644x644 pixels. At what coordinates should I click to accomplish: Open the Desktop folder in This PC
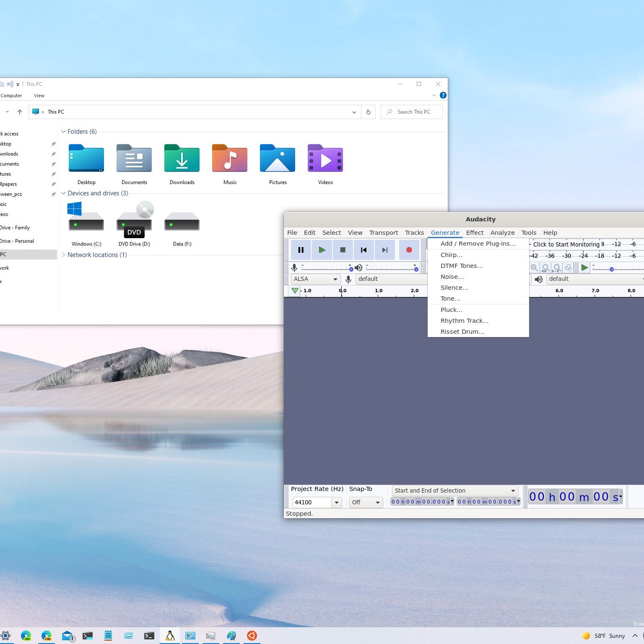86,164
